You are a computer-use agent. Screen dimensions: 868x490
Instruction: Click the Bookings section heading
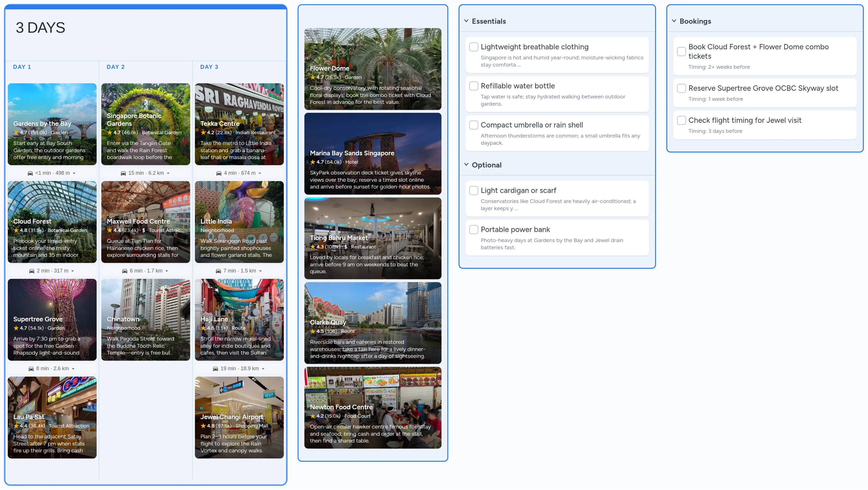695,21
